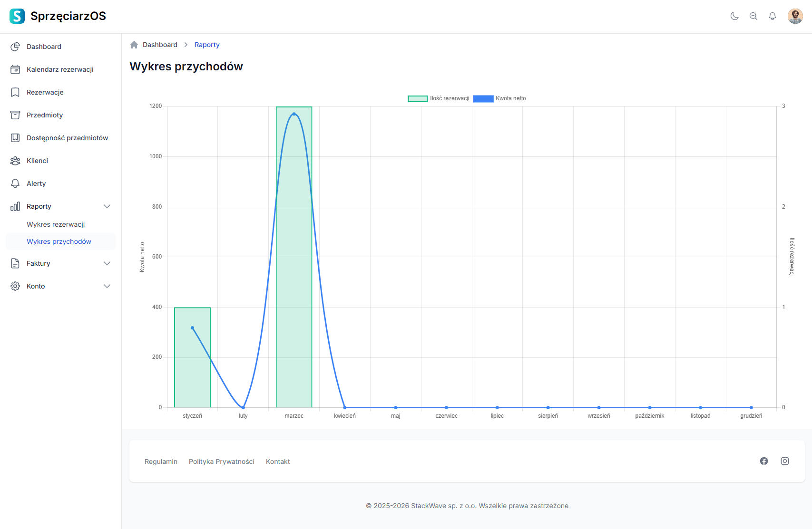Toggle the Ilość rezerwacji legend series
The image size is (812, 529).
point(439,98)
